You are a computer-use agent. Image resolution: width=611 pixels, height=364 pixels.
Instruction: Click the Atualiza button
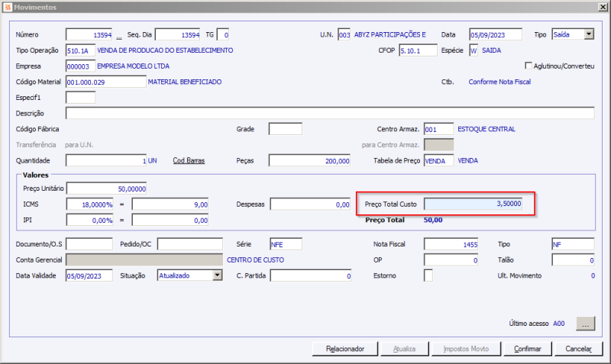tap(405, 349)
